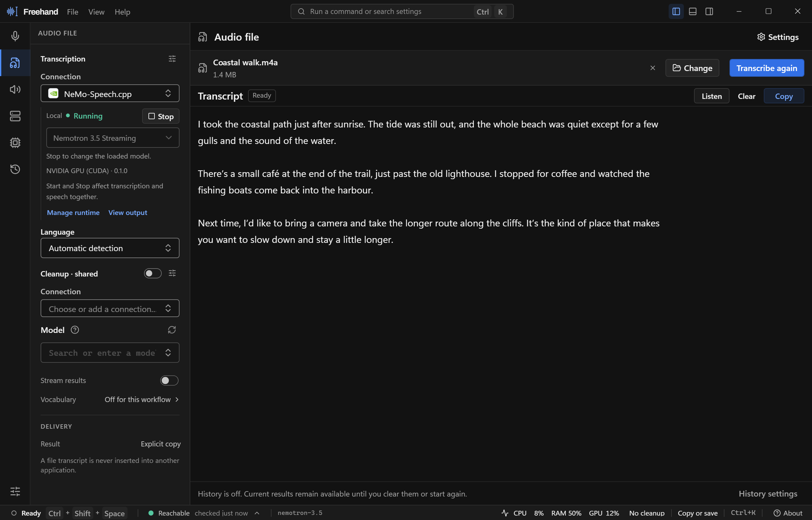Open Settings with the gear icon
The width and height of the screenshot is (812, 520).
[x=778, y=37]
